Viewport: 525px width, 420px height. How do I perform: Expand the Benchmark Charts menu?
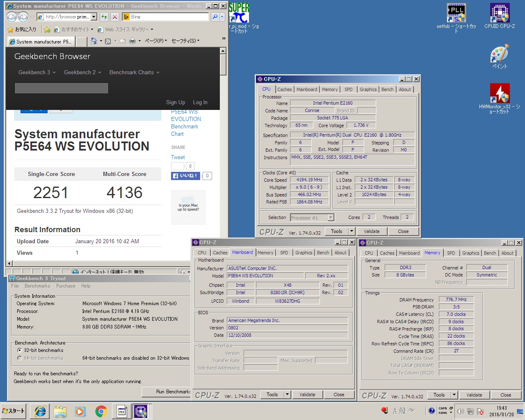point(134,72)
